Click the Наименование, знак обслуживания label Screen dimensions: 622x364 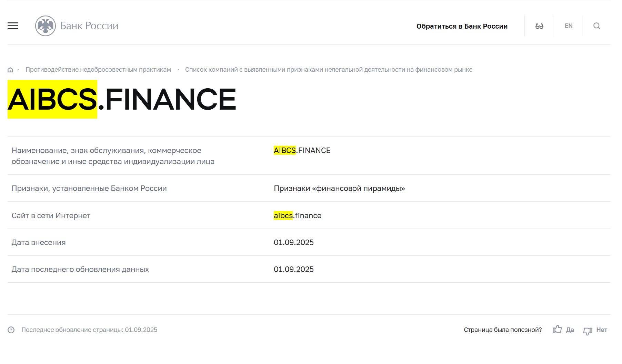(x=113, y=156)
